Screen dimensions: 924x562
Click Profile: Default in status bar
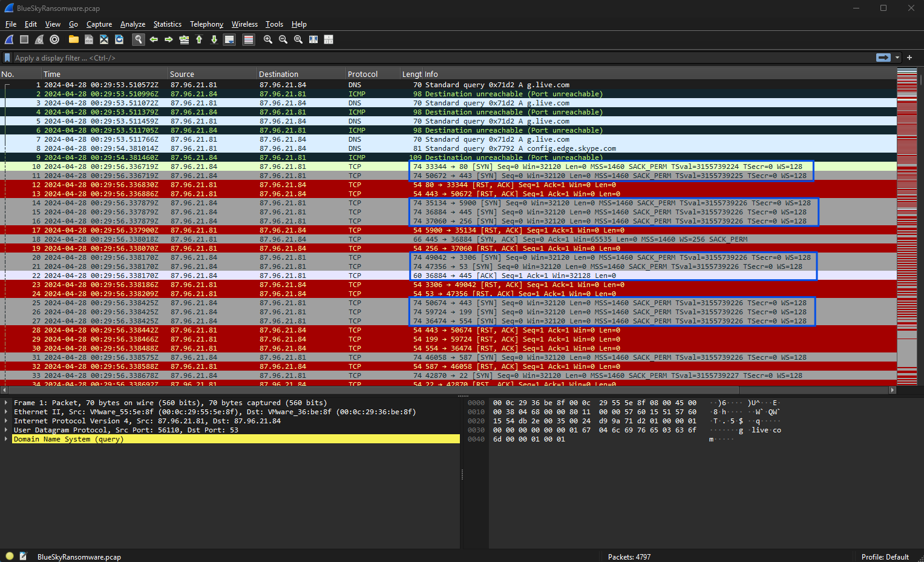click(885, 557)
